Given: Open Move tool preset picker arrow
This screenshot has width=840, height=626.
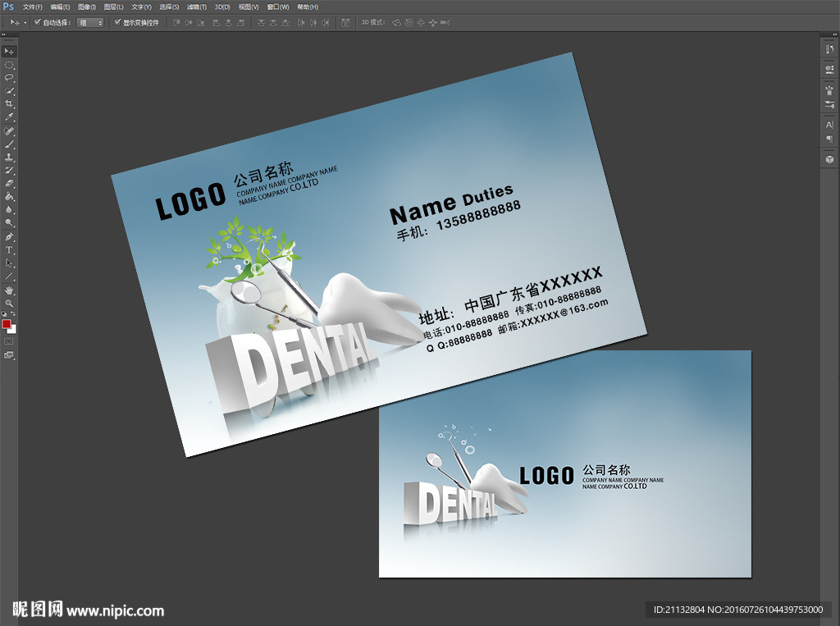Looking at the screenshot, I should [25, 22].
